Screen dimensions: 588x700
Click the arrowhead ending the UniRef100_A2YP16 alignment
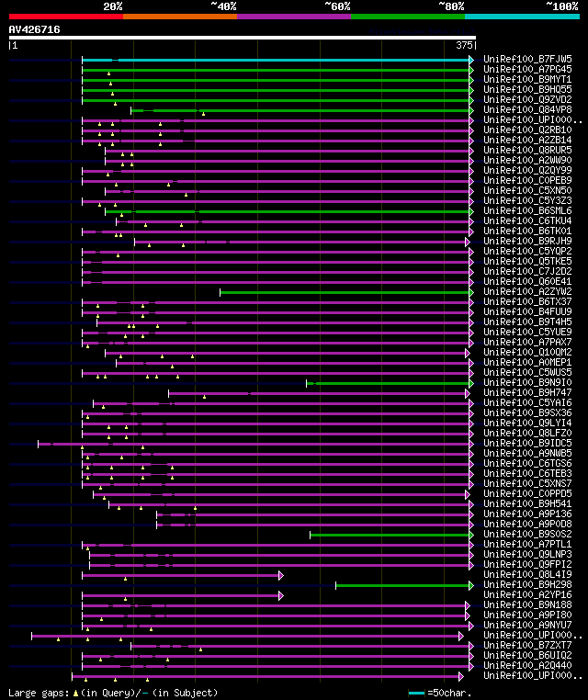(281, 595)
